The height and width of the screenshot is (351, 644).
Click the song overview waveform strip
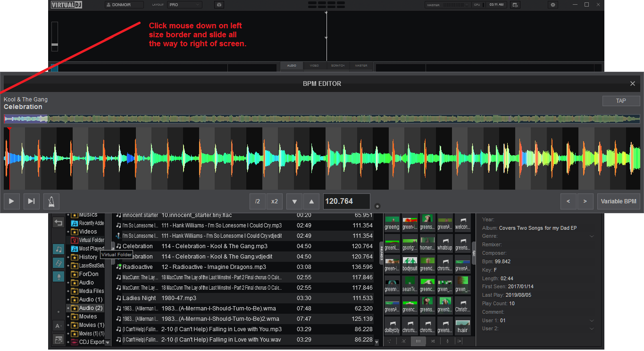click(322, 119)
